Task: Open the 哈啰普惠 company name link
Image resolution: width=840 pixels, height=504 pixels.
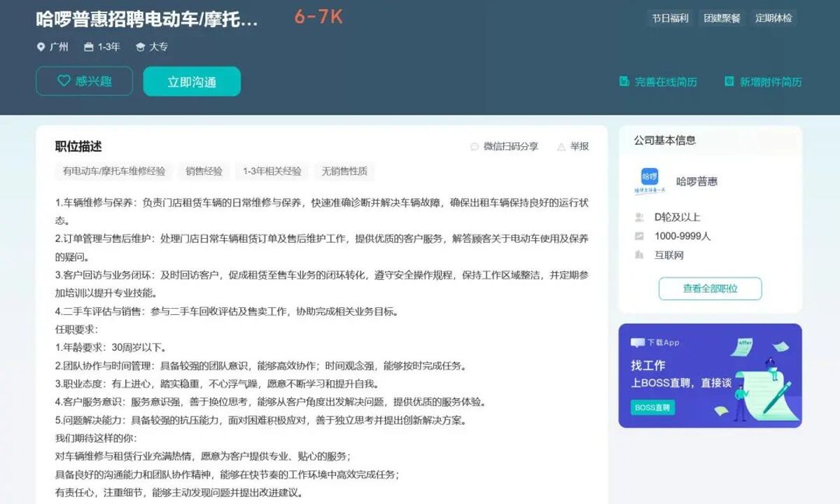Action: [x=696, y=181]
